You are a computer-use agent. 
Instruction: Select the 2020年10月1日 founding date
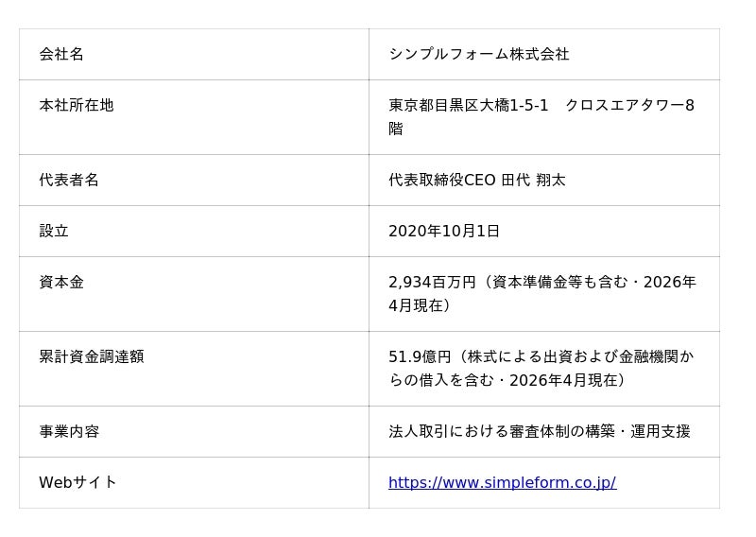[444, 232]
